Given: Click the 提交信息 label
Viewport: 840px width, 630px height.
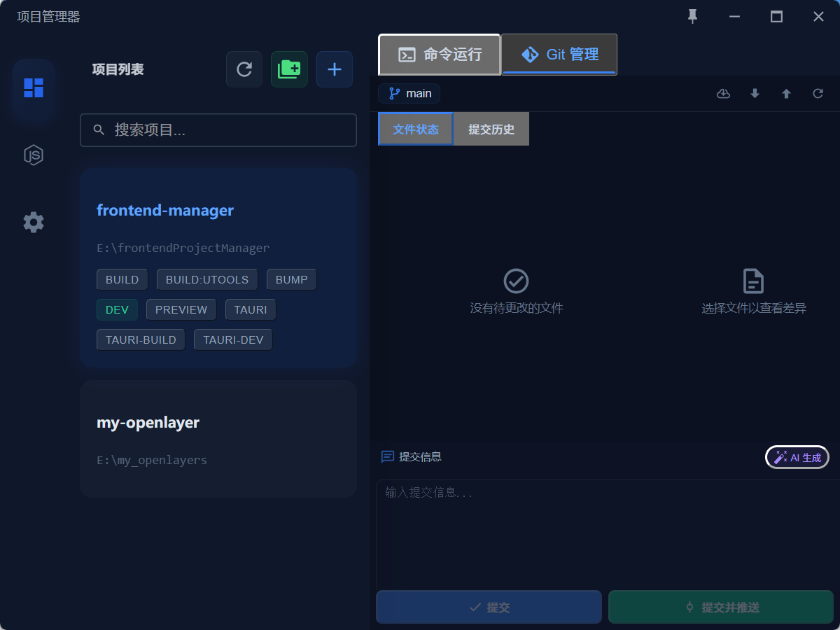Looking at the screenshot, I should (421, 457).
